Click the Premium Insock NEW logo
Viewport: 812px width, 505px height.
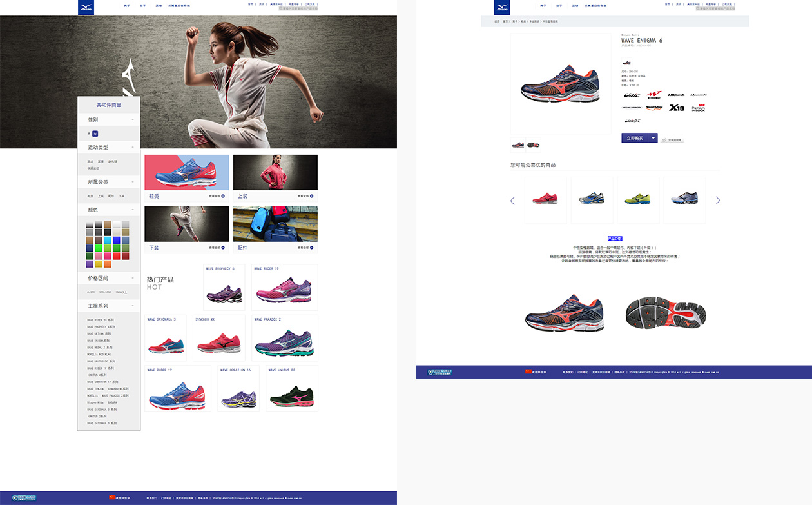[x=699, y=108]
